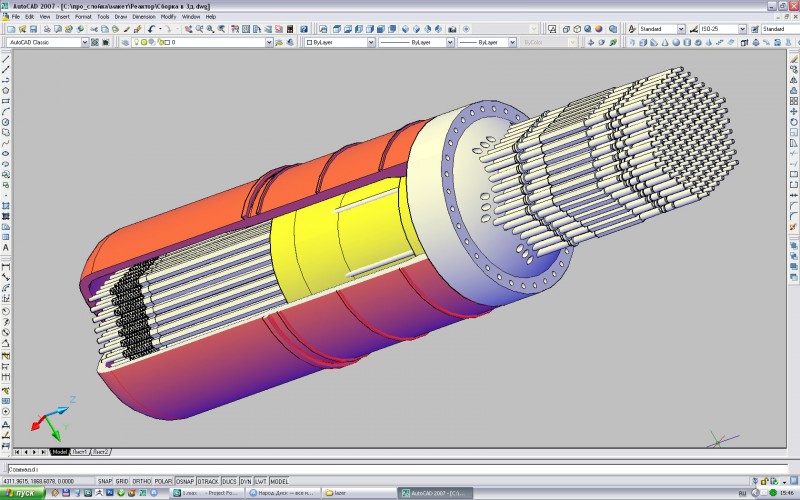This screenshot has width=800, height=500.
Task: Click the Пуск start button
Action: coord(20,493)
